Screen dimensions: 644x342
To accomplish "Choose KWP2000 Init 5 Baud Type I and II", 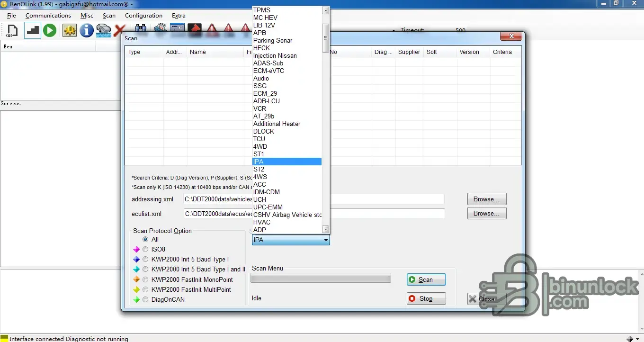I will (x=146, y=269).
